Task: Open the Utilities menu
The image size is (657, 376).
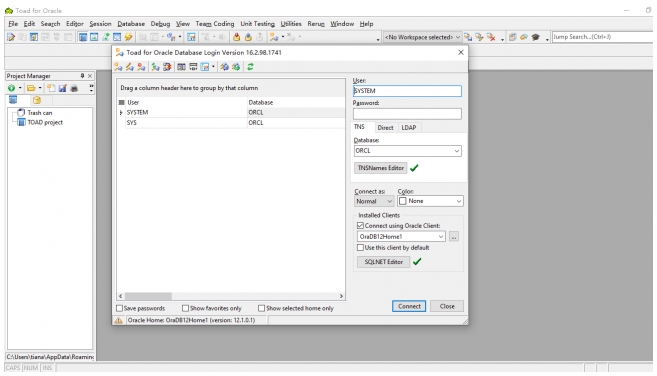Action: [291, 24]
